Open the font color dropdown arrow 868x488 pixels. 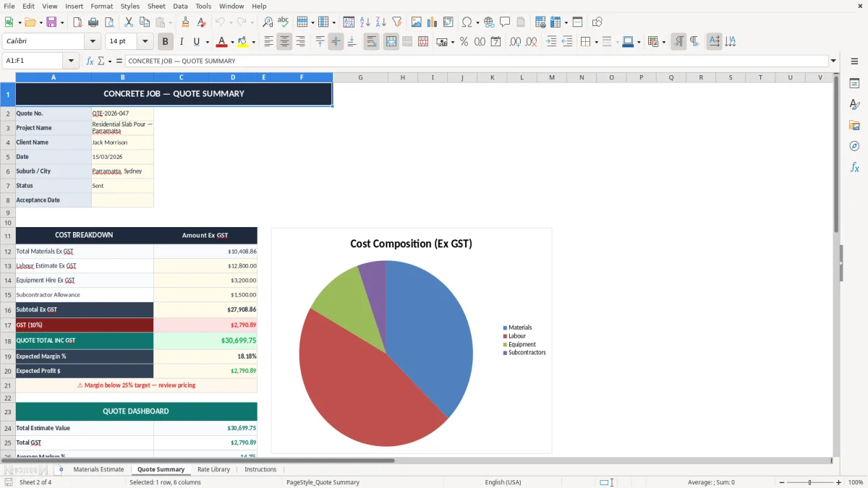click(232, 42)
